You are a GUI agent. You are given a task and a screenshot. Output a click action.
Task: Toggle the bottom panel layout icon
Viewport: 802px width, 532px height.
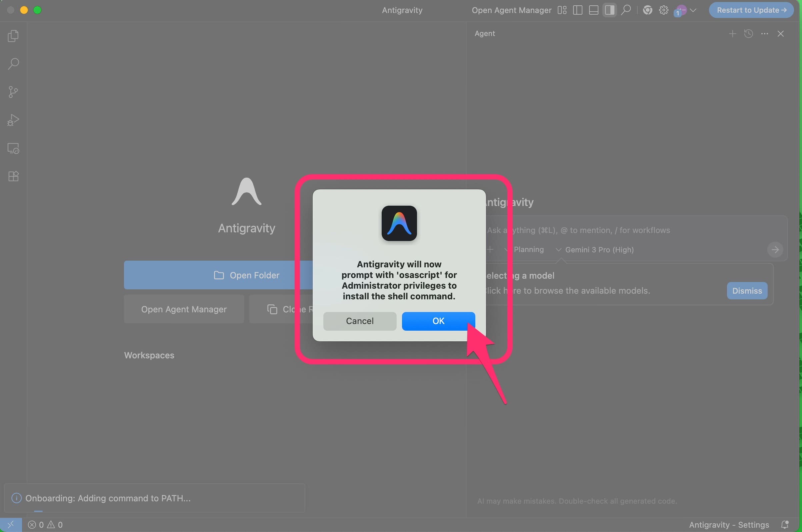pyautogui.click(x=593, y=10)
